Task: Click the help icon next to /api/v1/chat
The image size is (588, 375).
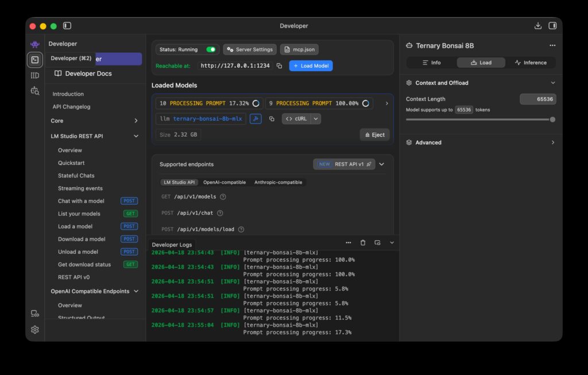Action: [220, 213]
